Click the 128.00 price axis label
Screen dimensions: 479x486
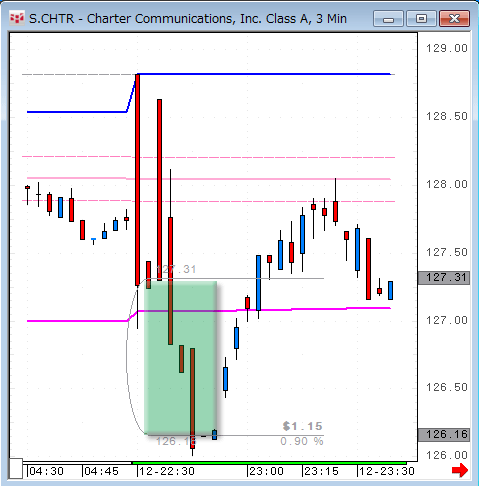[x=447, y=184]
